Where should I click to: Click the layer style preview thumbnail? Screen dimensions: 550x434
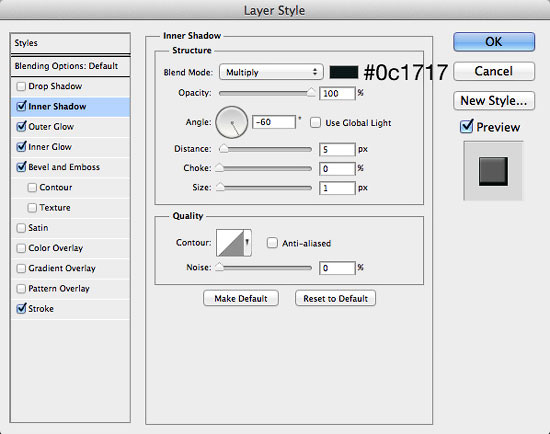click(x=493, y=171)
